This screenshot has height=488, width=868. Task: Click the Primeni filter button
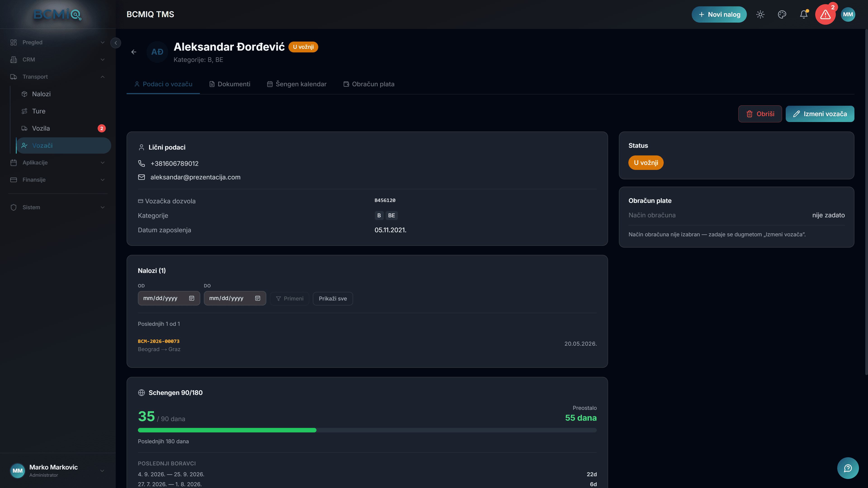coord(289,299)
